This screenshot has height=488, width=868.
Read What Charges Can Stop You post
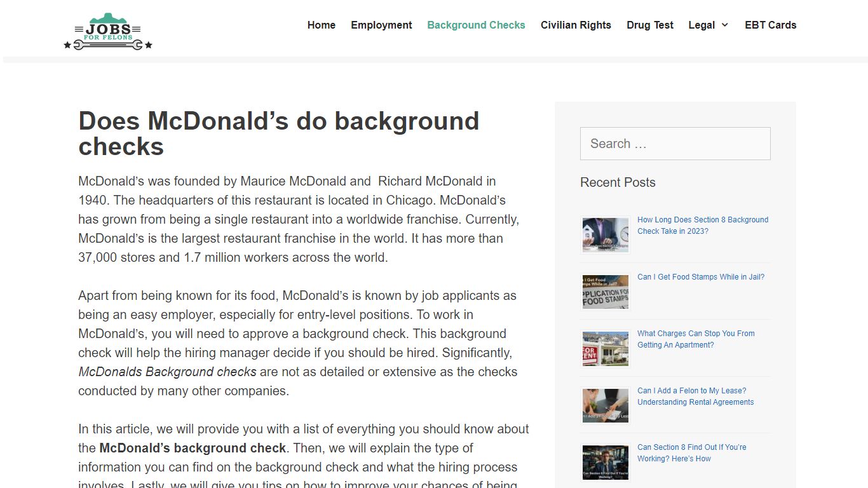pyautogui.click(x=696, y=339)
